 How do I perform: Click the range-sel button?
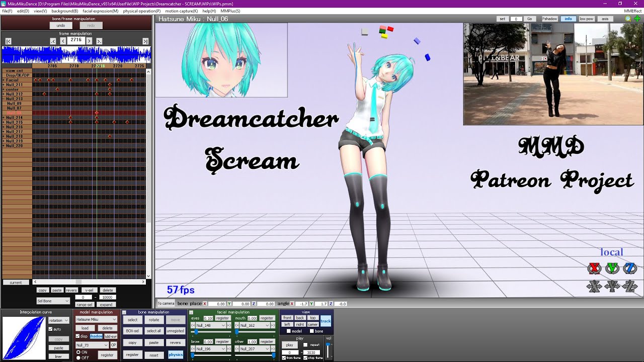point(84,305)
